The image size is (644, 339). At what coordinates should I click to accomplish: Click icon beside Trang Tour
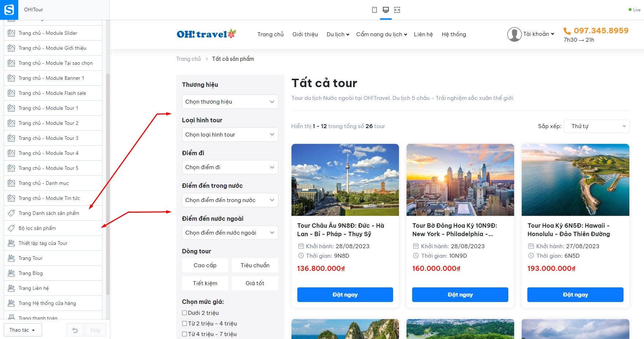[x=11, y=258]
